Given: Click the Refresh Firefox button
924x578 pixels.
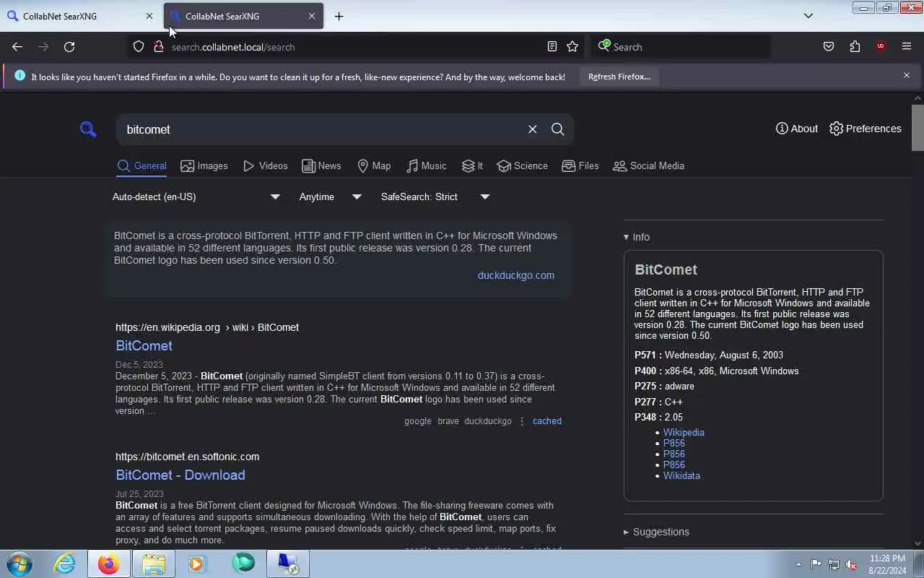Looking at the screenshot, I should coord(619,77).
